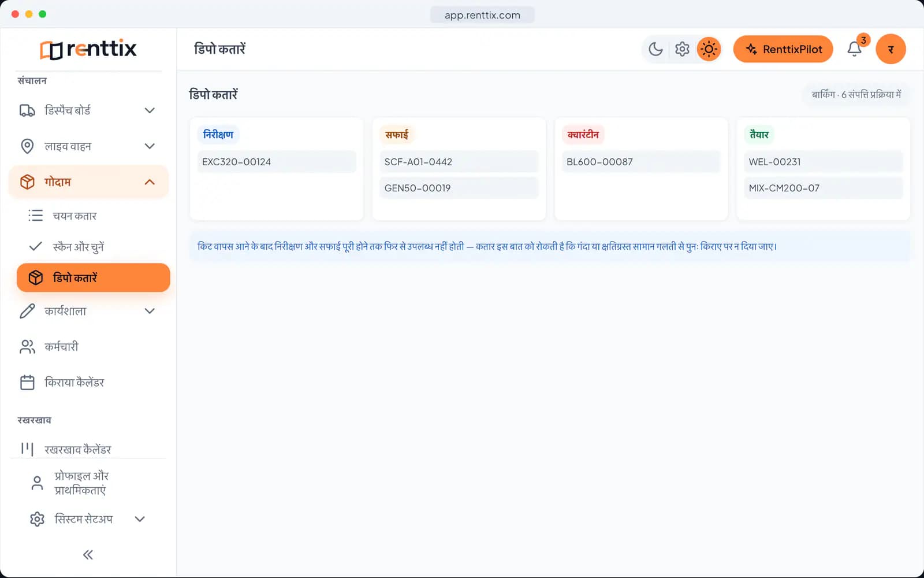Viewport: 924px width, 578px height.
Task: Expand the लाइव वाहन chevron
Action: 150,146
